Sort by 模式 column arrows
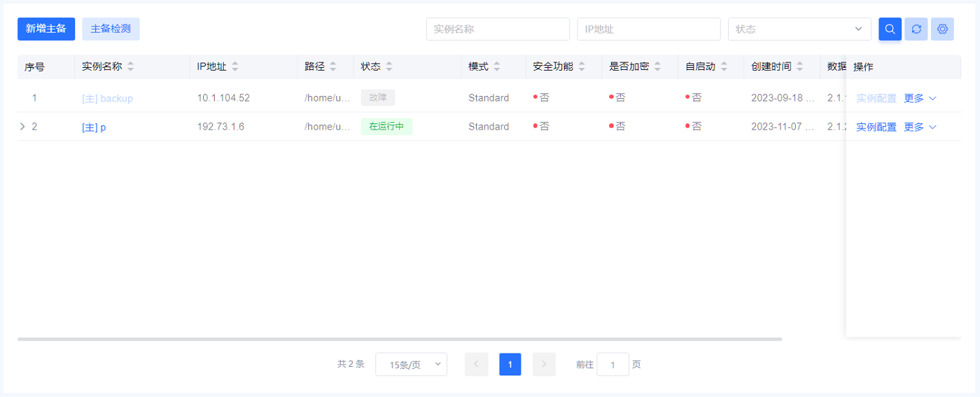 tap(497, 67)
